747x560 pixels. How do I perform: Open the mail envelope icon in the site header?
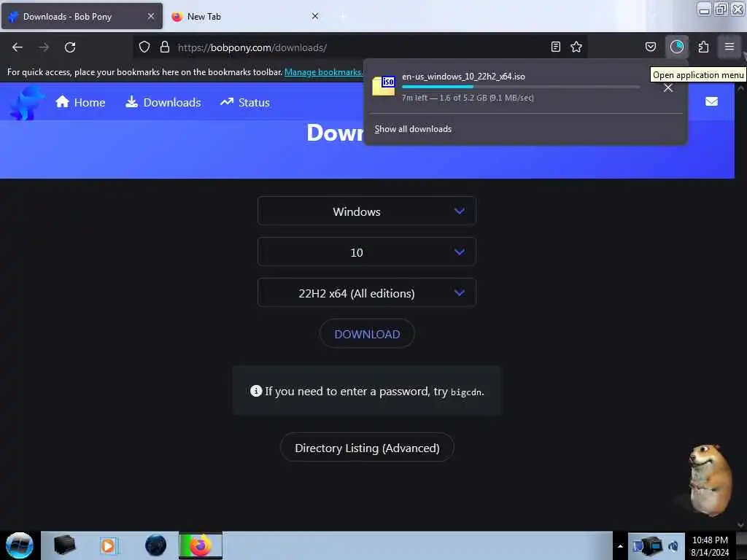[x=712, y=101]
